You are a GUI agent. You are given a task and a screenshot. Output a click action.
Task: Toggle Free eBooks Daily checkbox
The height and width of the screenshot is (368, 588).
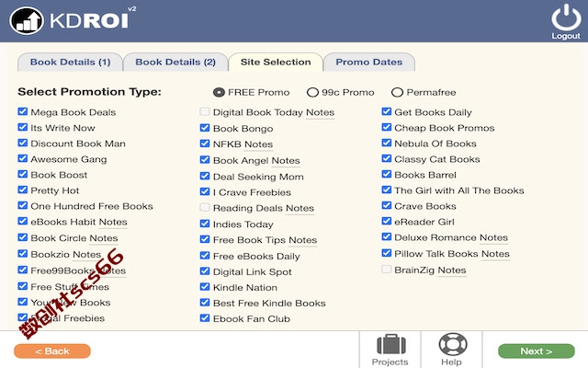point(205,256)
